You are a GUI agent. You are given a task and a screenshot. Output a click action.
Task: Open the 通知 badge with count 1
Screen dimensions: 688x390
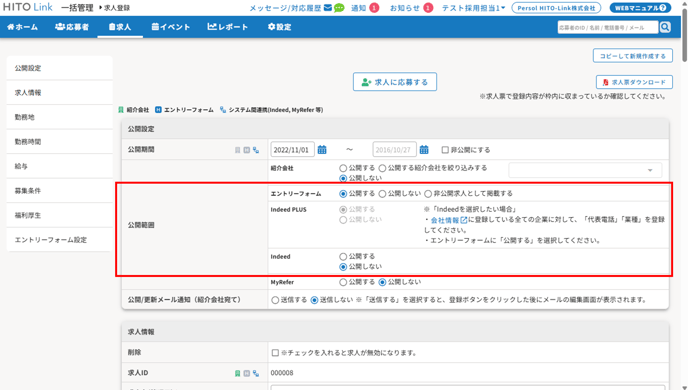[x=374, y=8]
